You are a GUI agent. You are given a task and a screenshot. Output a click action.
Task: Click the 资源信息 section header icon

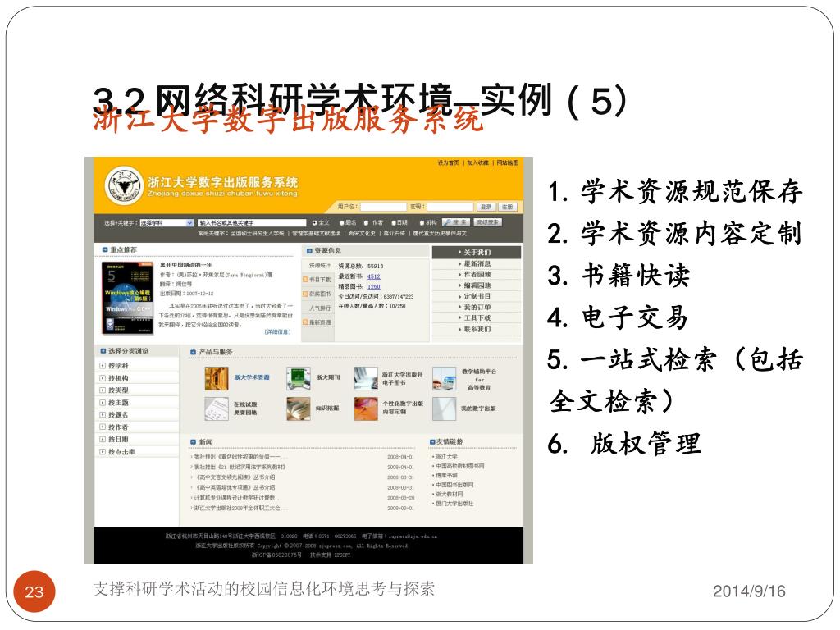click(309, 251)
